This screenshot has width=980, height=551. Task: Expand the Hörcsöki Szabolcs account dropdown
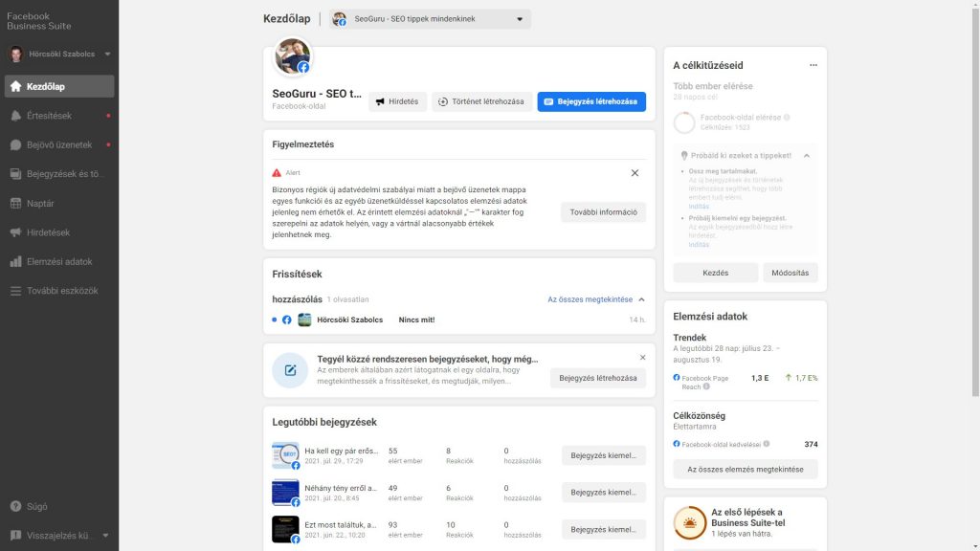point(105,54)
